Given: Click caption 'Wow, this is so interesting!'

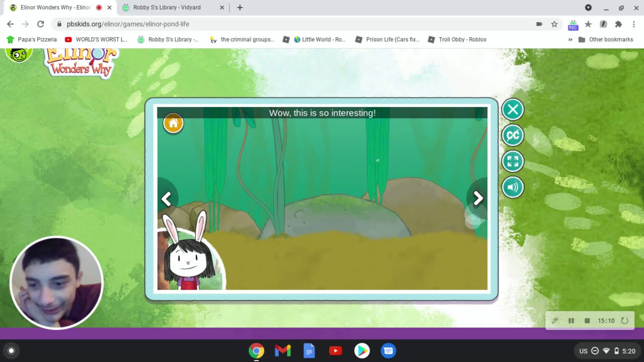Looking at the screenshot, I should 323,113.
